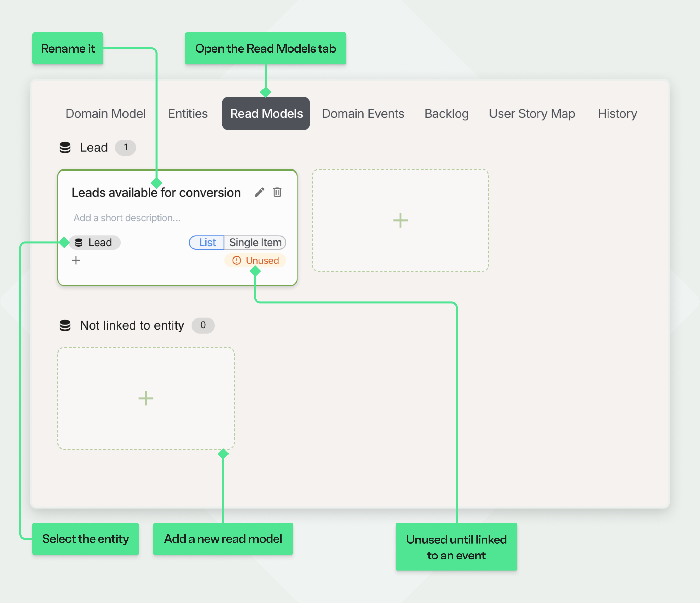This screenshot has height=603, width=700.
Task: Open the Domain Events tab
Action: coord(363,114)
